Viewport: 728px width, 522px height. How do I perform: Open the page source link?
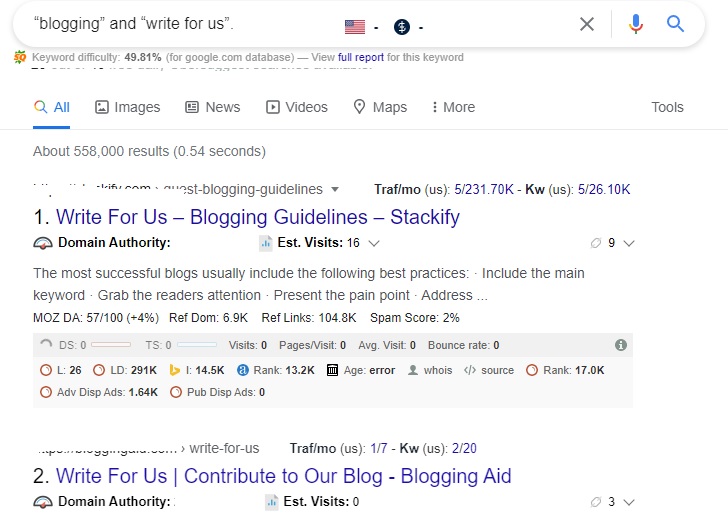pyautogui.click(x=497, y=370)
